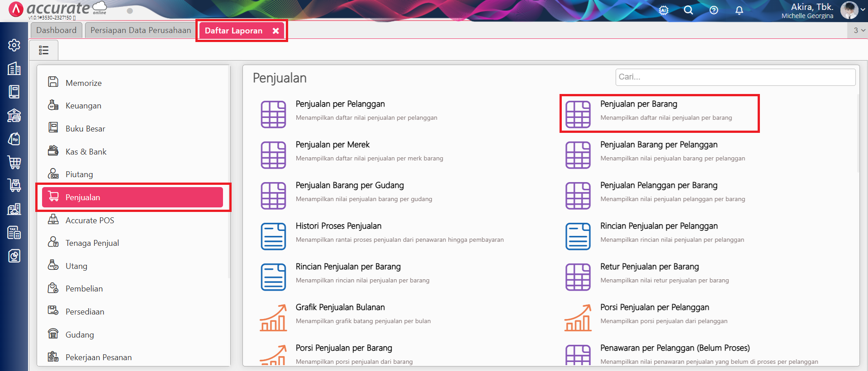Open the Grafik Penjualan Bulanan chart icon
Screen dimensions: 868x371
[273, 318]
